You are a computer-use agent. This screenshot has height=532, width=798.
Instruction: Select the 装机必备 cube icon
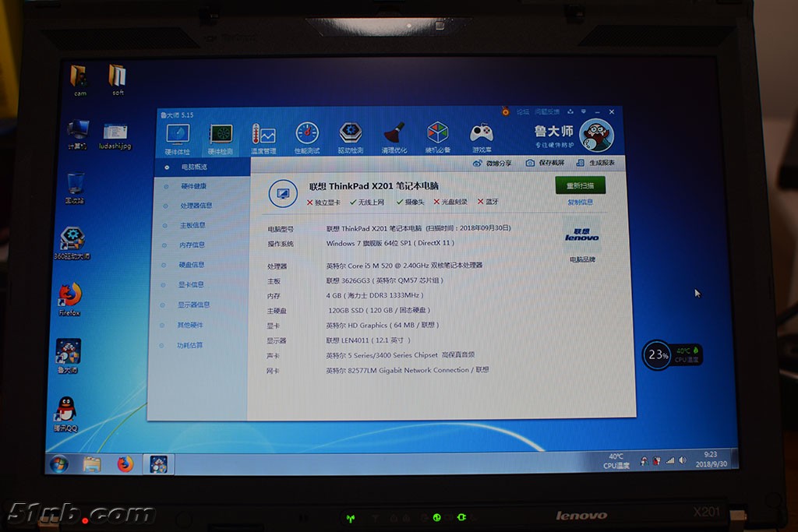(x=438, y=137)
